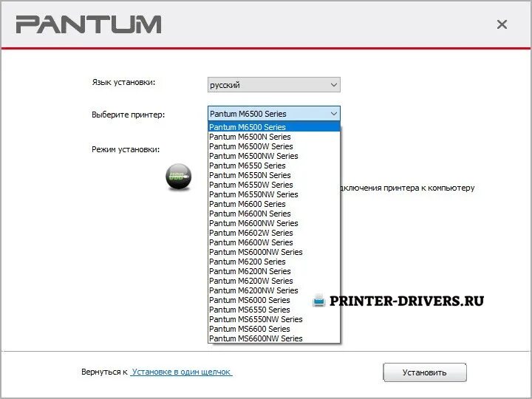Click the Установить install button
Image resolution: width=532 pixels, height=399 pixels.
pos(425,372)
